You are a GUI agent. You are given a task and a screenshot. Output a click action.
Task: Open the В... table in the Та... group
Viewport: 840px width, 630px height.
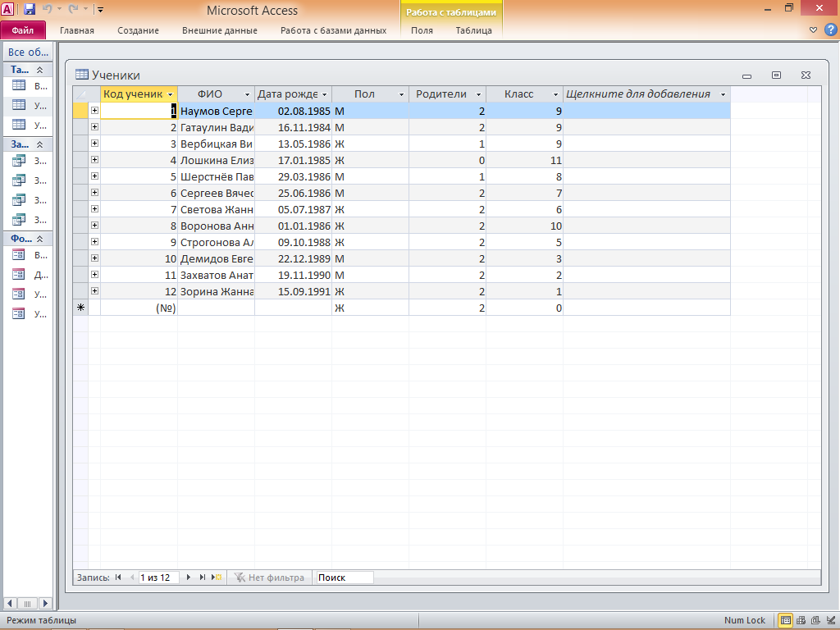point(29,85)
